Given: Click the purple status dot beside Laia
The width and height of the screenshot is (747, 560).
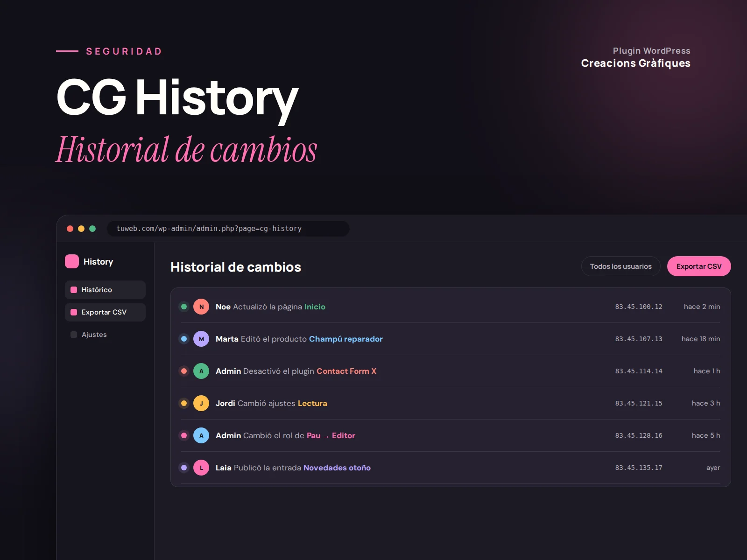Looking at the screenshot, I should (x=184, y=468).
